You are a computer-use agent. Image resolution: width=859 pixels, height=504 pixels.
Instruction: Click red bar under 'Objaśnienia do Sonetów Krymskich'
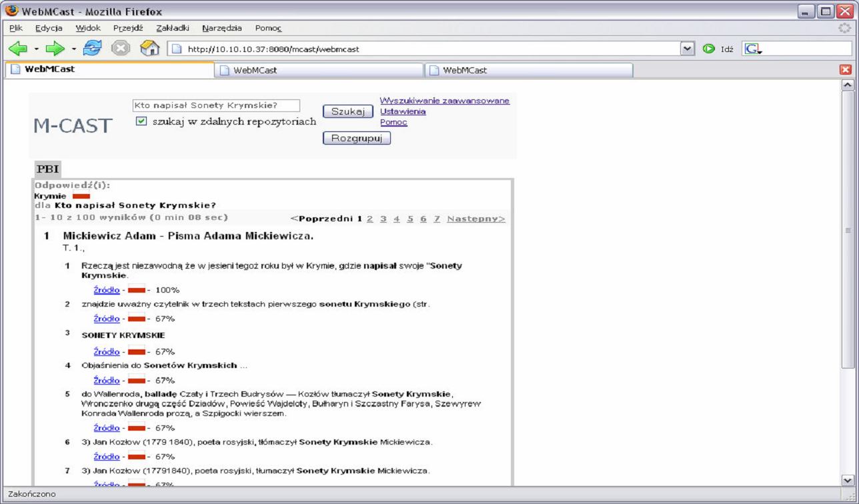pos(137,381)
